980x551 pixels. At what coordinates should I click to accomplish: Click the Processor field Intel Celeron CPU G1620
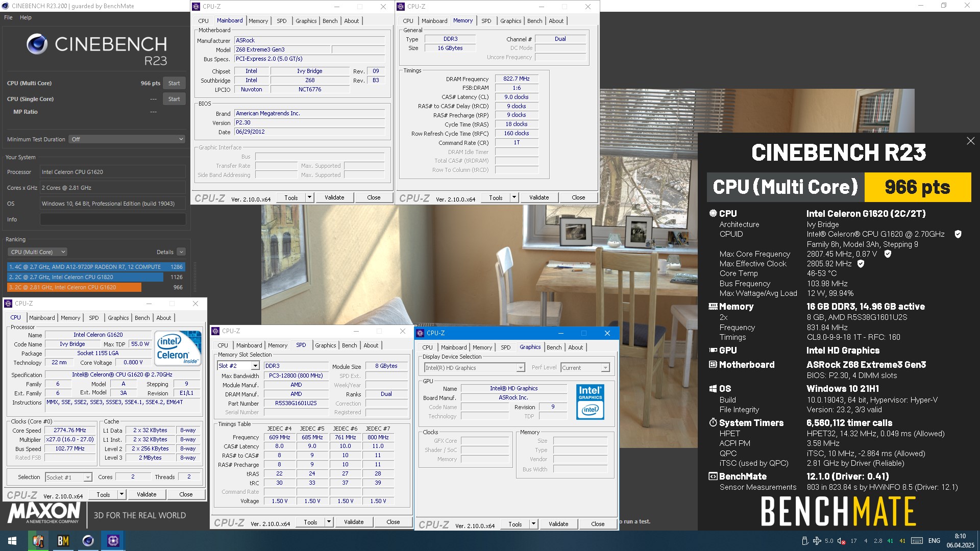point(113,172)
